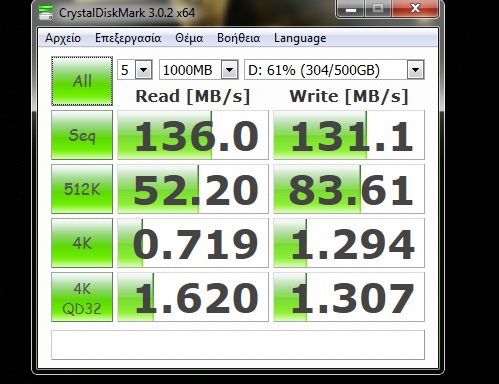Start the 512K benchmark test
Image resolution: width=499 pixels, height=384 pixels.
82,189
